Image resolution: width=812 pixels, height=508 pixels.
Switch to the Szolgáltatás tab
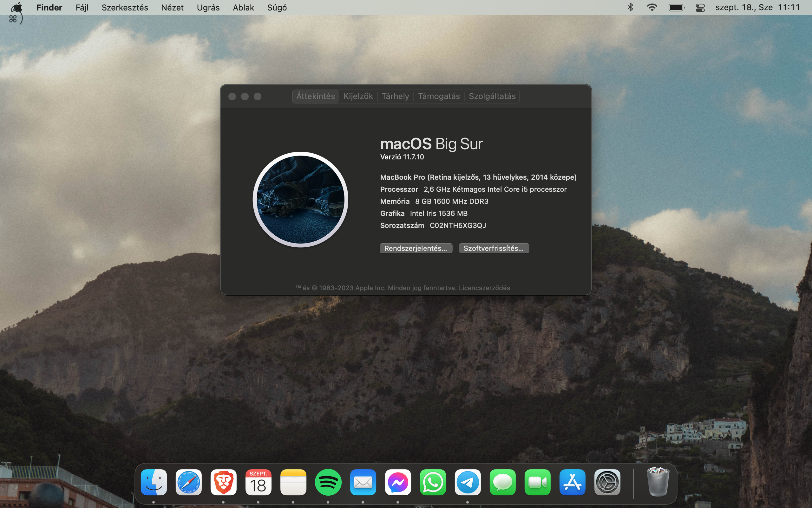point(492,97)
